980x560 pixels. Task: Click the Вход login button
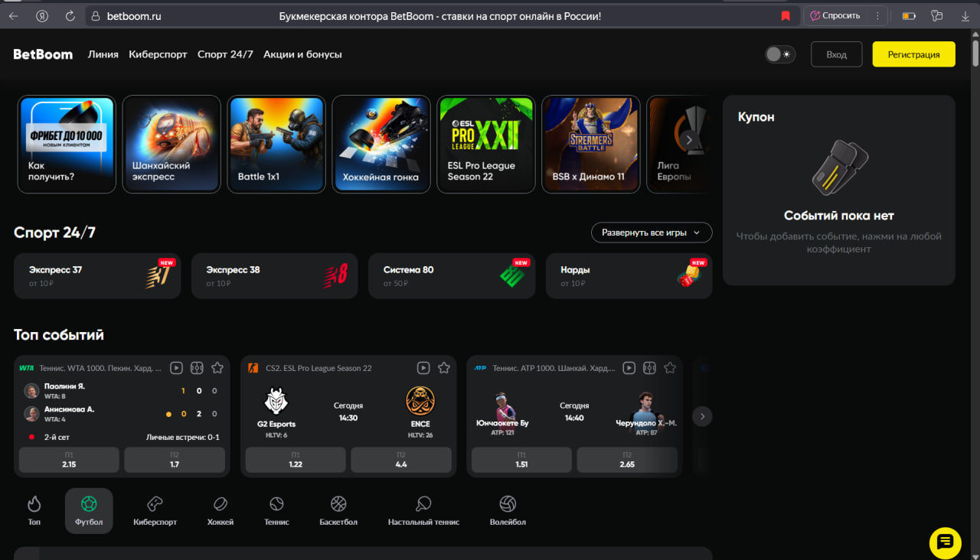coord(836,54)
